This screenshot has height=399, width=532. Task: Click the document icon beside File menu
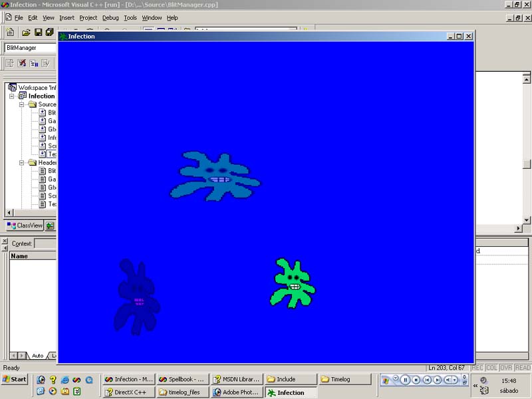click(9, 17)
